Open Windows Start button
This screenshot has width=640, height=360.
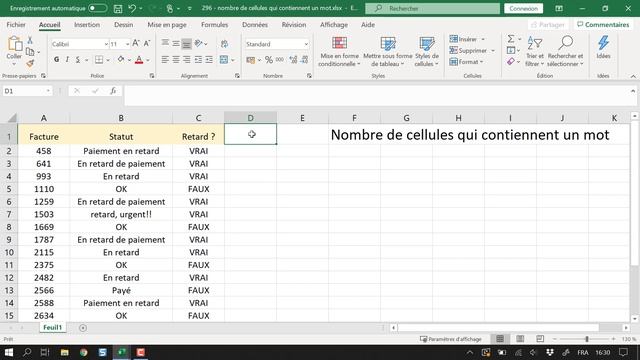[9, 352]
